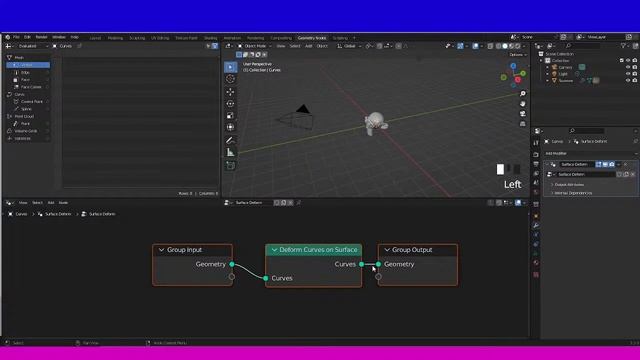
Task: Select the Annotate tool in viewport toolbar
Action: click(x=231, y=140)
